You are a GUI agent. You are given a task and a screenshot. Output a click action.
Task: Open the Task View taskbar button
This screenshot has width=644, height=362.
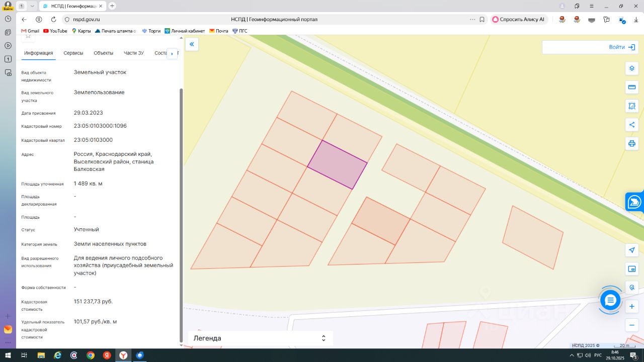[x=24, y=355]
